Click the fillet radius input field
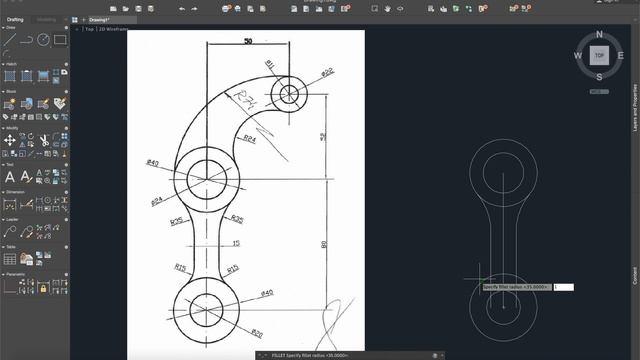Screen dimensions: 640x360 tap(564, 287)
